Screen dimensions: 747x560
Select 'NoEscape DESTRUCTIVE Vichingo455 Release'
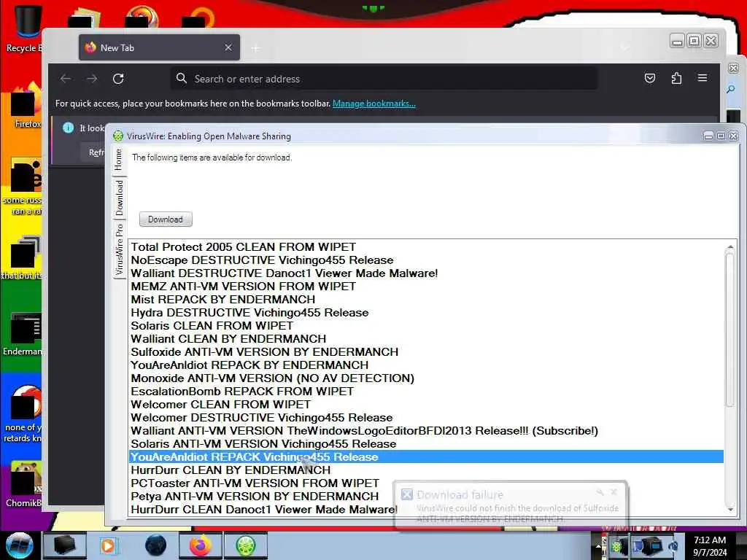426,260
